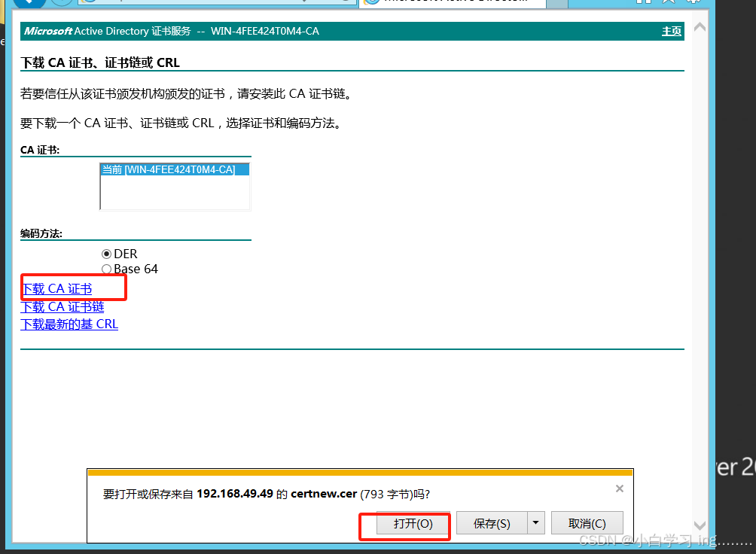Click the 下载 CA 证书链 link
756x554 pixels.
coord(62,306)
